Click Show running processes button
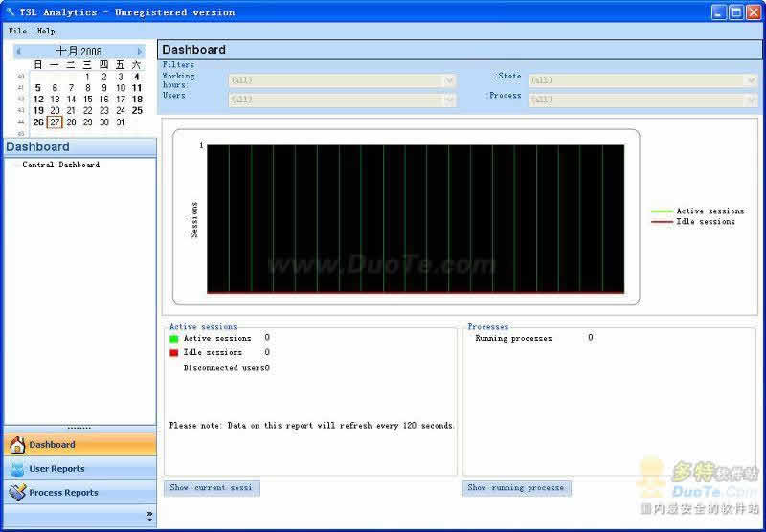The width and height of the screenshot is (766, 532). 516,488
